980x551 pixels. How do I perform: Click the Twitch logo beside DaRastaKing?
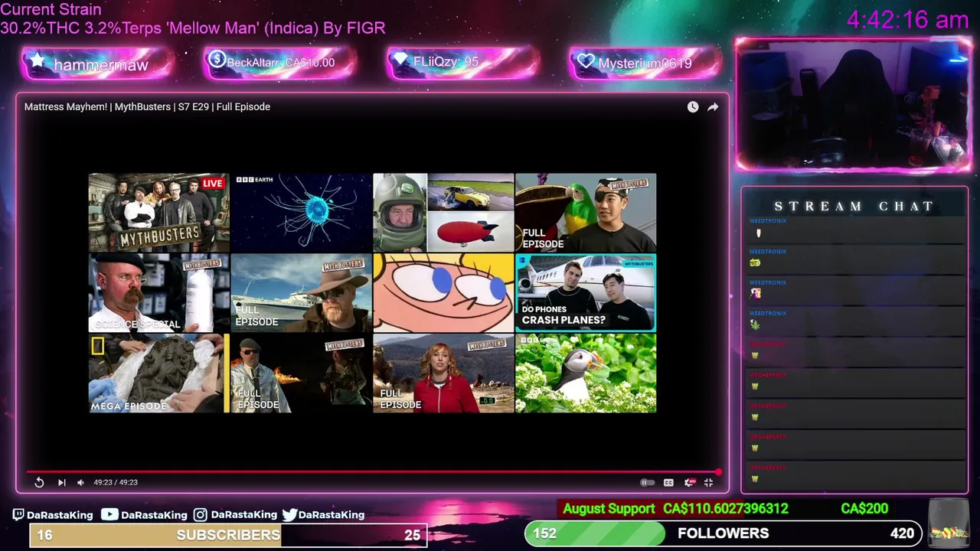[x=18, y=515]
